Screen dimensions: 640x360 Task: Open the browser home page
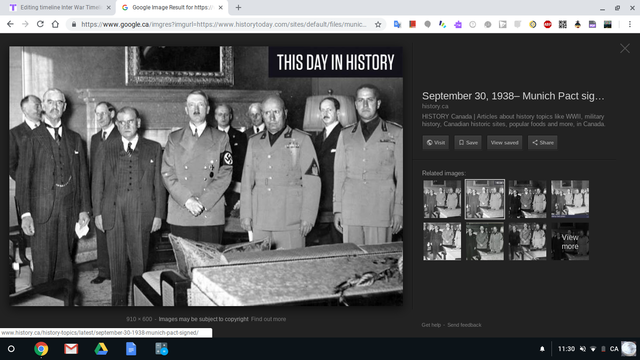tap(55, 24)
